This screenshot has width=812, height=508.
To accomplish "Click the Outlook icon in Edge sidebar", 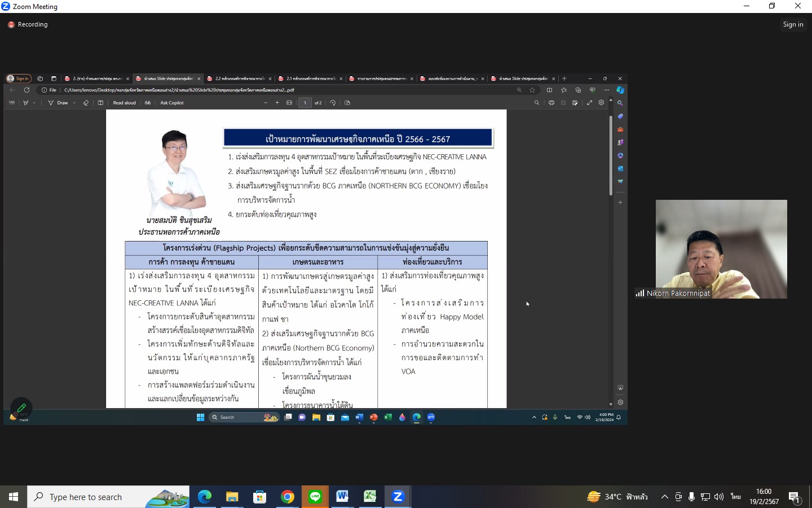I will click(620, 168).
